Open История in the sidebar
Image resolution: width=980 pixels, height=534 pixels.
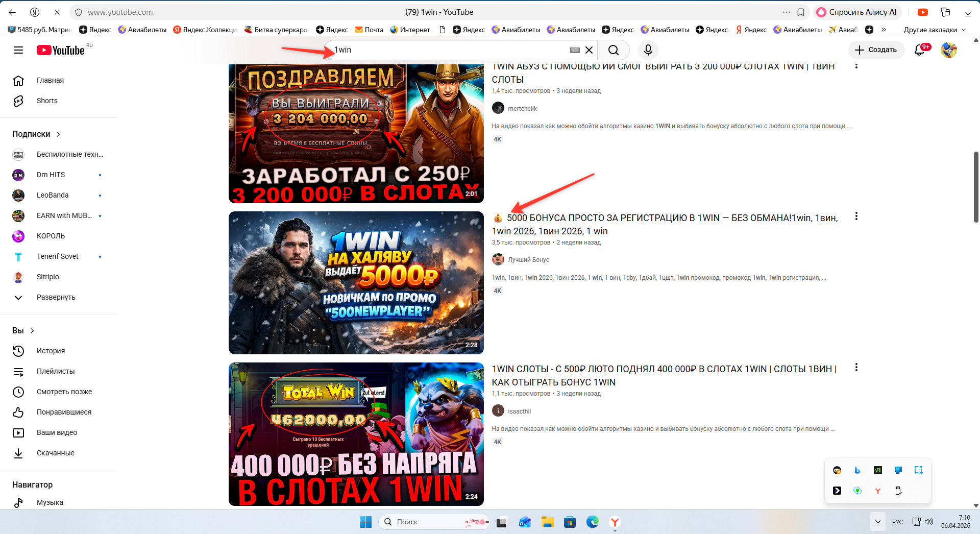[x=51, y=351]
